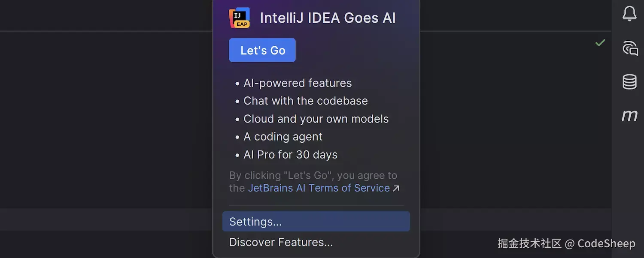
Task: Click the green inspection checkmark icon
Action: [600, 43]
